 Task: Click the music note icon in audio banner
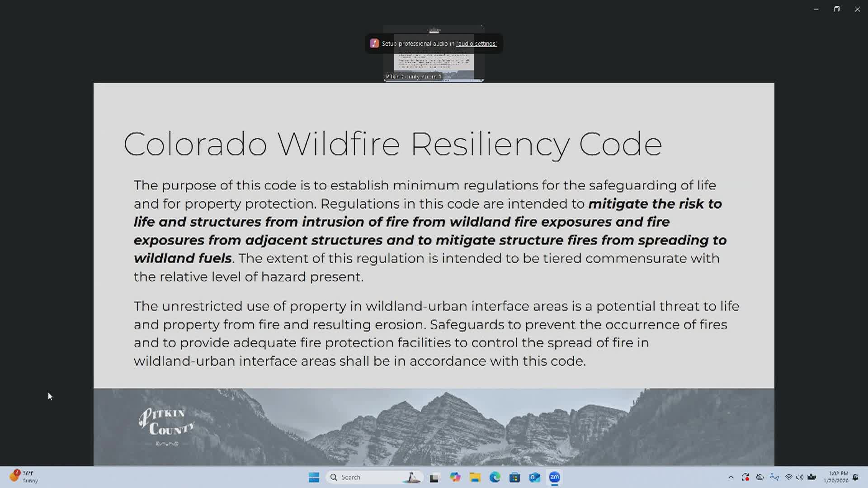click(374, 43)
